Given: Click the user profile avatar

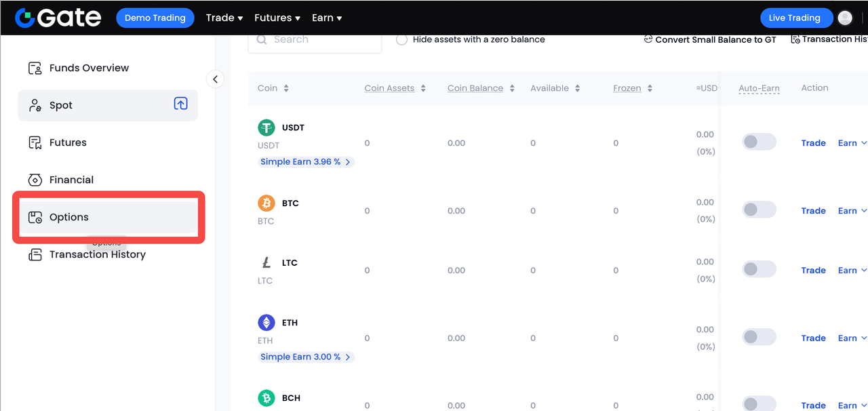Looking at the screenshot, I should pos(845,18).
